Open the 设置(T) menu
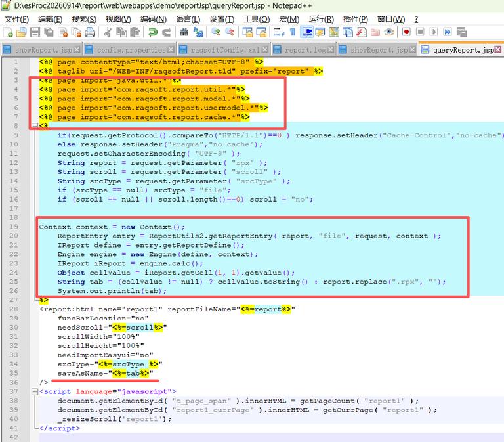Screen dimensions: 504x442 coord(222,19)
